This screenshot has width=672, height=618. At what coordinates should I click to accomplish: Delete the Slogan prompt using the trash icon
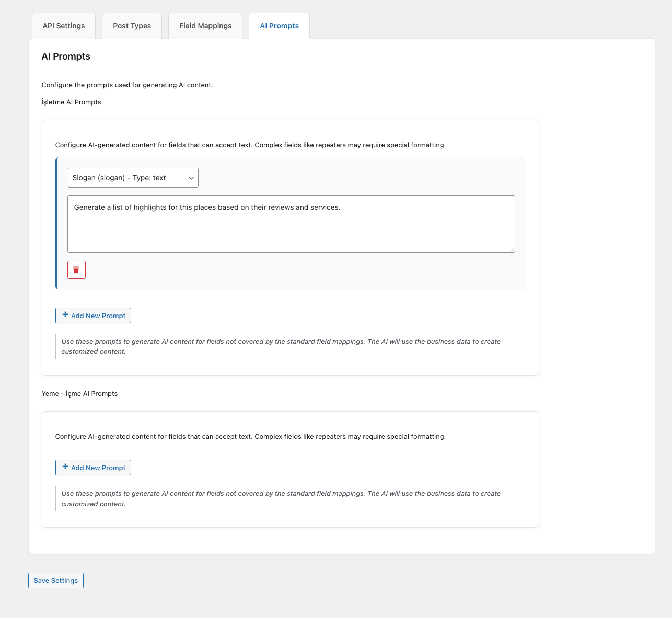(76, 270)
